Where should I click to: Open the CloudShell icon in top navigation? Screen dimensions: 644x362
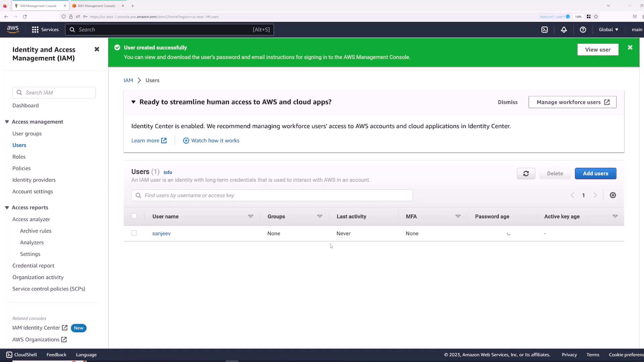545,29
